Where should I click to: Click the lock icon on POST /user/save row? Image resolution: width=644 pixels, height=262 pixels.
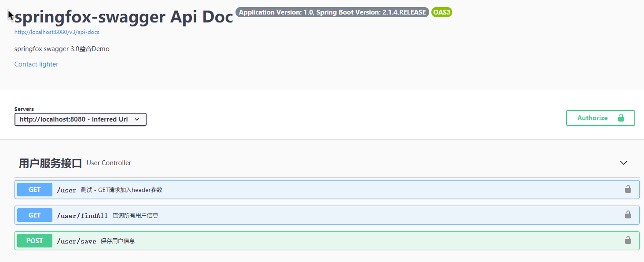[628, 240]
